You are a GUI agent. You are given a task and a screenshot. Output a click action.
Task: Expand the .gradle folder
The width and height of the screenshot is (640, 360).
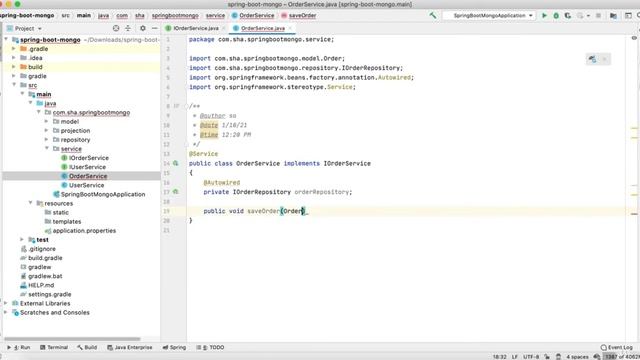point(14,49)
